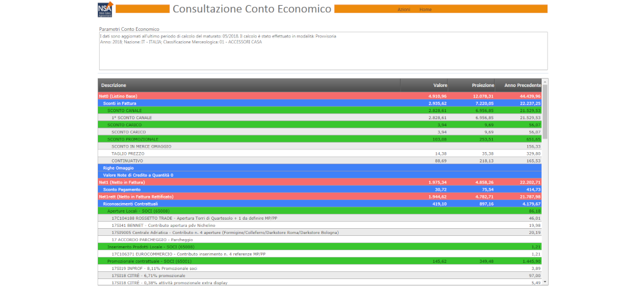The width and height of the screenshot is (644, 290).
Task: Select the green SCONTO CANALE row
Action: click(x=320, y=110)
